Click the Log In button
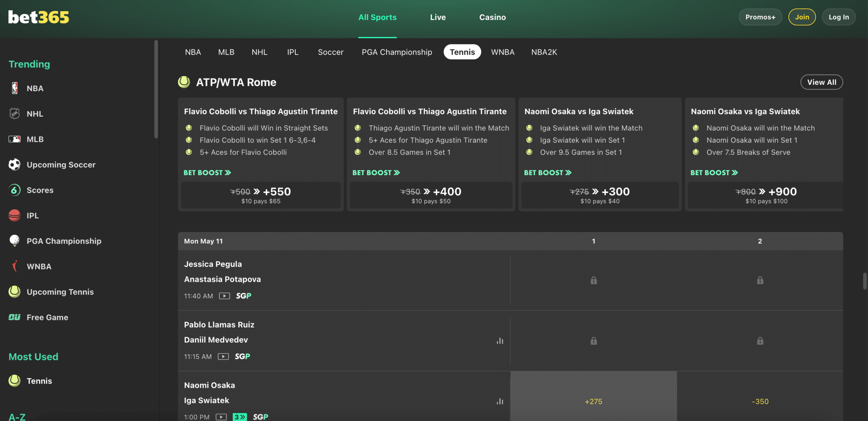868x421 pixels. [x=839, y=17]
